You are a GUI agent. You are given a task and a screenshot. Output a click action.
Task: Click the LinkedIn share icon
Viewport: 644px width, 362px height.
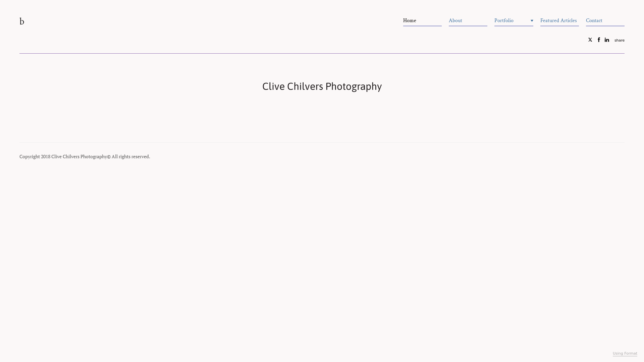tap(606, 40)
